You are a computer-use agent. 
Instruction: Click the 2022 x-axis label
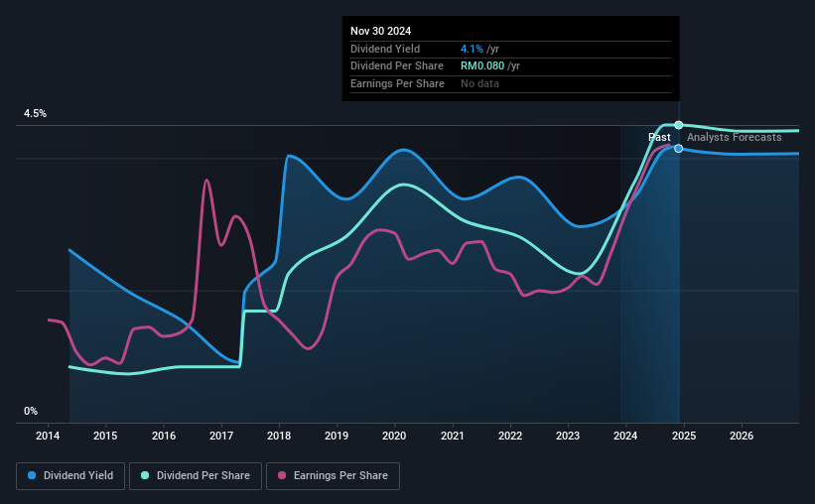510,436
